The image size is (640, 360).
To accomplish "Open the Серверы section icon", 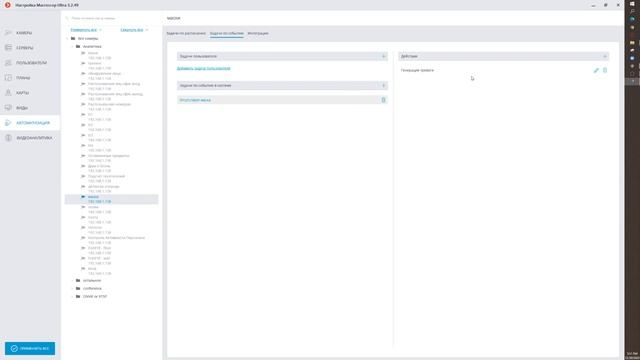I will pos(8,48).
